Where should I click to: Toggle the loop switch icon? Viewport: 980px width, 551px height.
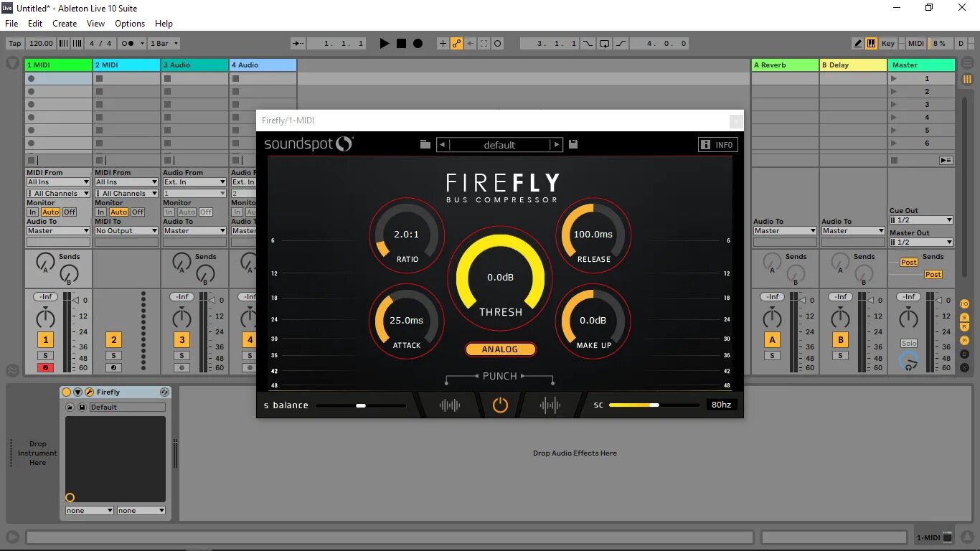[x=604, y=44]
